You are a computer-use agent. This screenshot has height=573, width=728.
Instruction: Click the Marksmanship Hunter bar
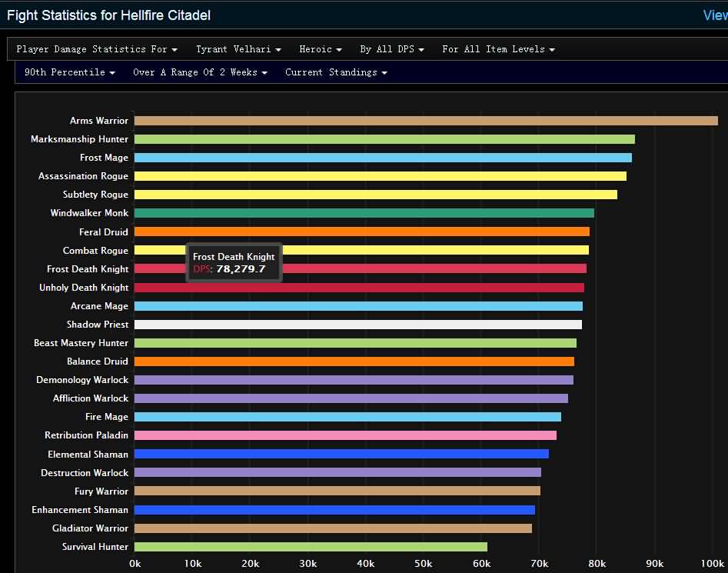(384, 139)
